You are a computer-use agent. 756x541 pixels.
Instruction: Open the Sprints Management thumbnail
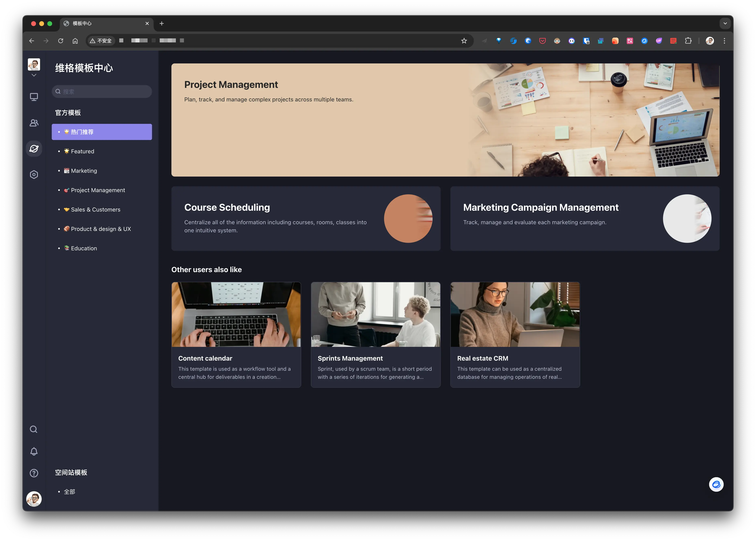point(375,315)
